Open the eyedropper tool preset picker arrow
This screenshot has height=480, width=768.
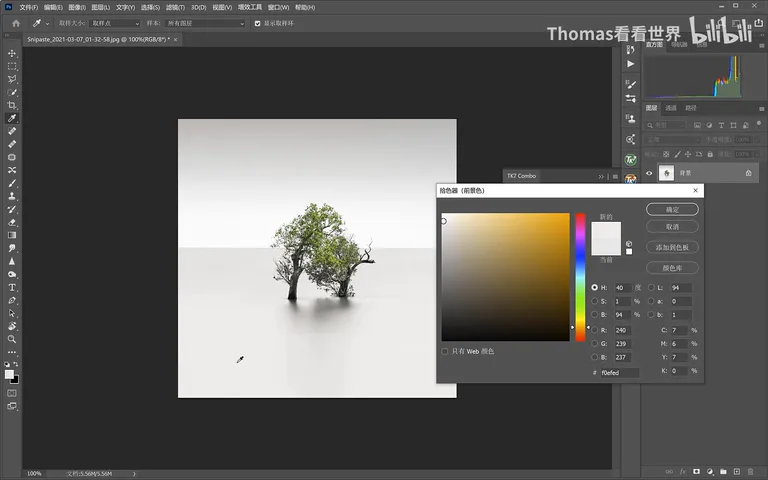(x=48, y=24)
